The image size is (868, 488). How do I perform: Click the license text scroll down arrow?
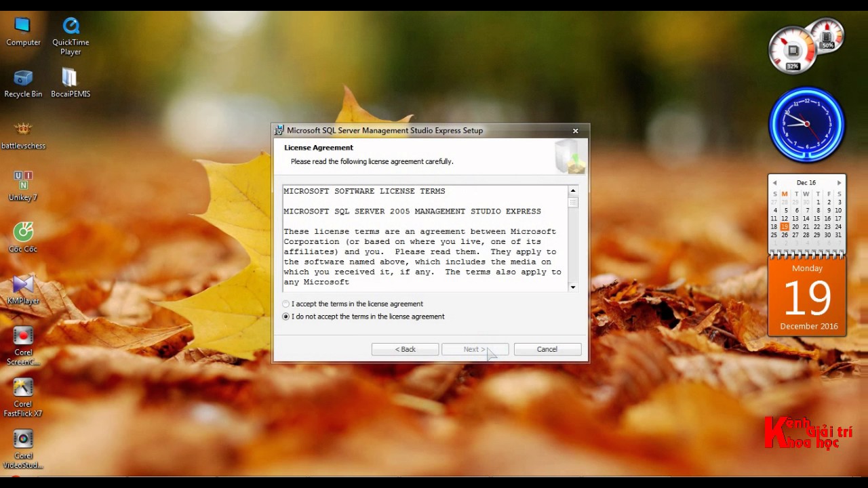(x=572, y=287)
